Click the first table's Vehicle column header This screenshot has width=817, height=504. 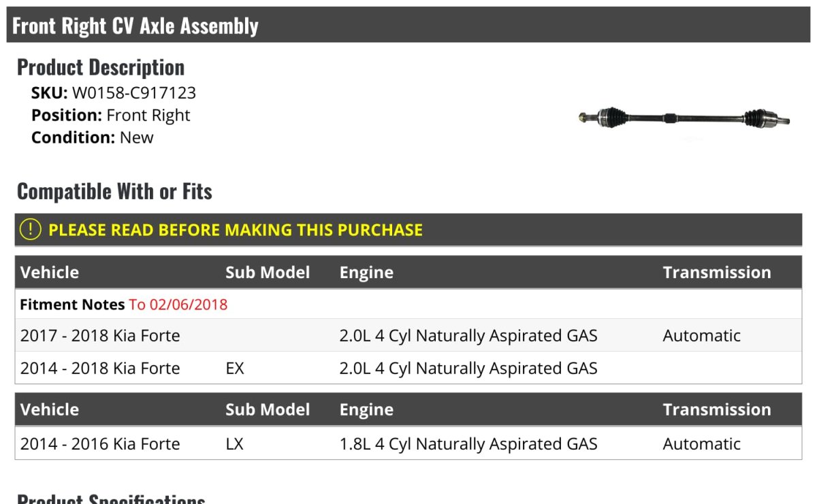[x=50, y=273]
